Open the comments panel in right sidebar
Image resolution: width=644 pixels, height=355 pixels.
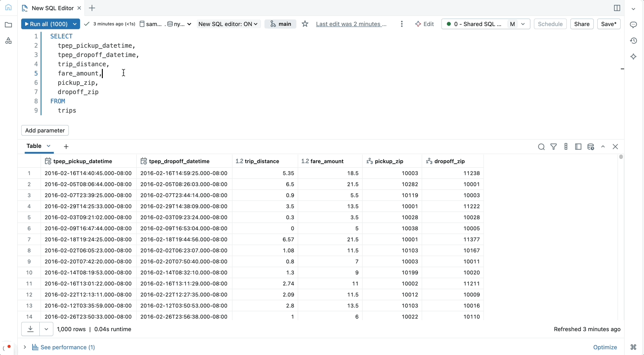(633, 25)
